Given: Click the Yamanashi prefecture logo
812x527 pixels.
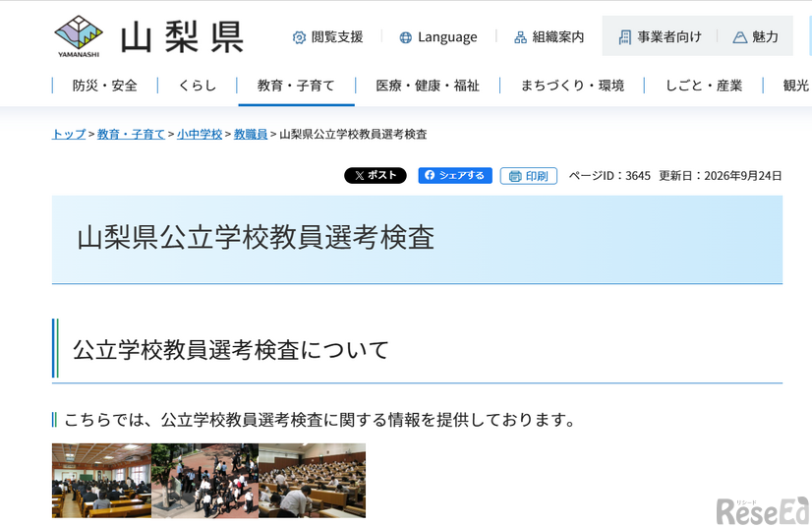Looking at the screenshot, I should pos(79,36).
